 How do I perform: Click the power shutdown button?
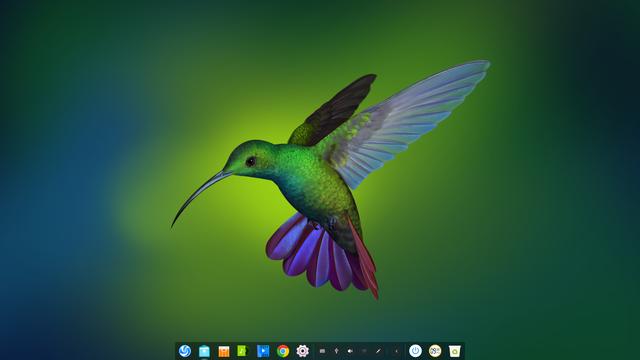[x=415, y=351]
